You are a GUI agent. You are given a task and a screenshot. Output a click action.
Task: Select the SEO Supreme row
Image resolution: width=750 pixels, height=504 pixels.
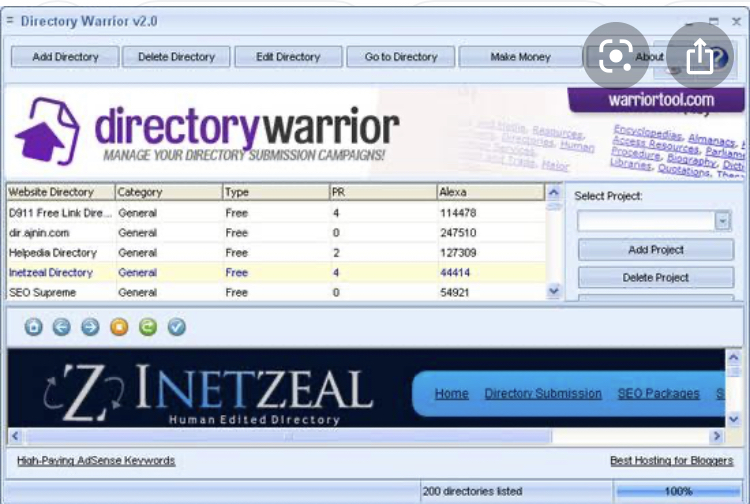(x=276, y=292)
